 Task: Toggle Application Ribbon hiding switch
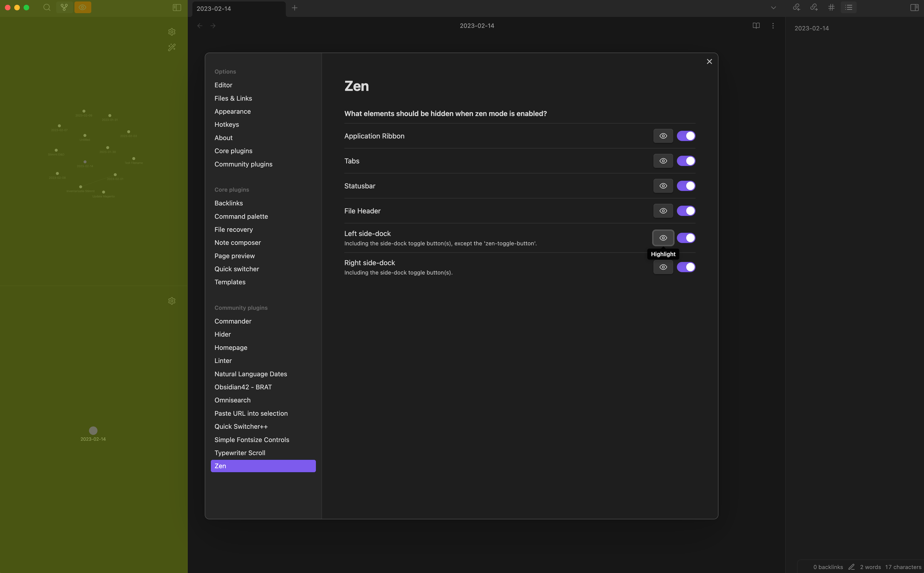(x=686, y=136)
